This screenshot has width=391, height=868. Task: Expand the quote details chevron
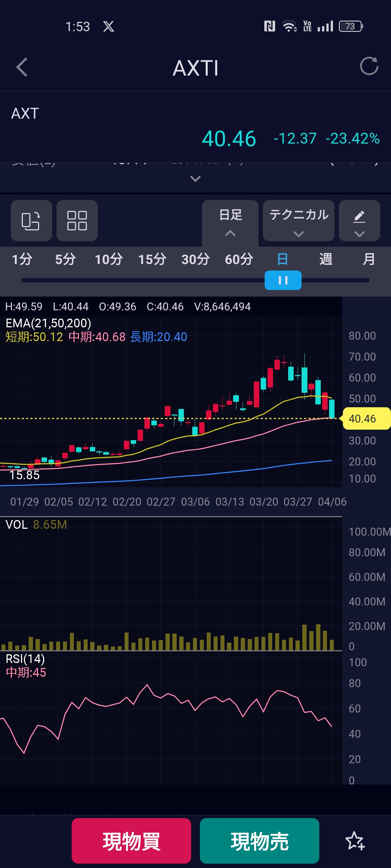point(195,179)
